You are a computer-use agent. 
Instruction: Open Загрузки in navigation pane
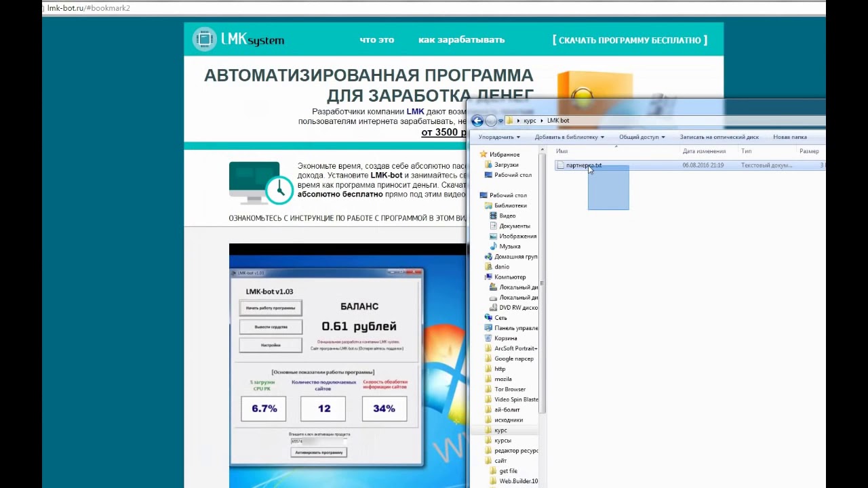pyautogui.click(x=501, y=165)
